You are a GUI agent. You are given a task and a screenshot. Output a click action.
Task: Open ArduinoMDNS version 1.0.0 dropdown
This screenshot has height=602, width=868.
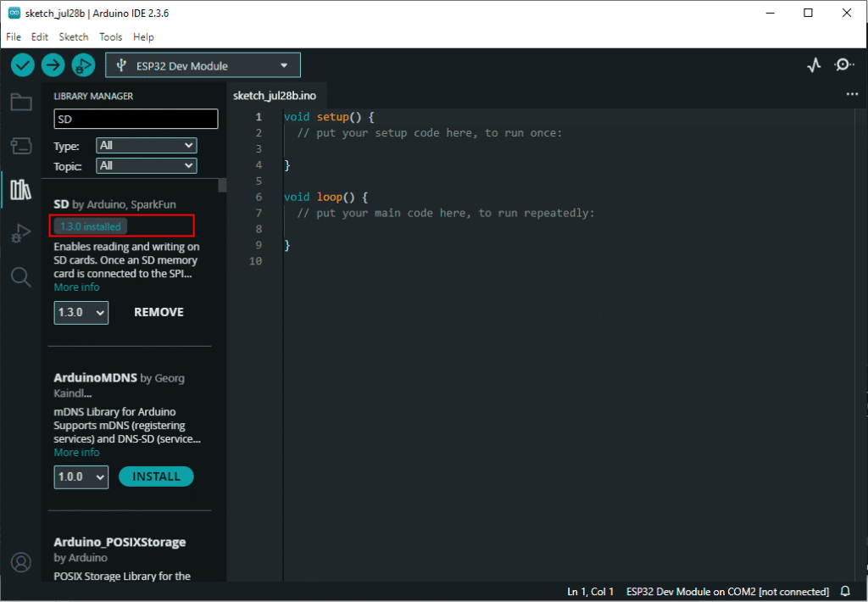coord(81,477)
